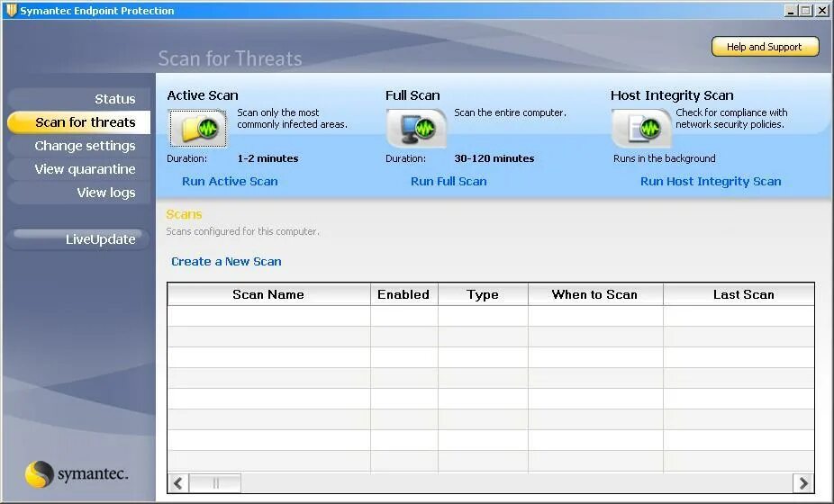Maximize the Symantec Endpoint Protection window
Image resolution: width=834 pixels, height=504 pixels.
coord(806,11)
